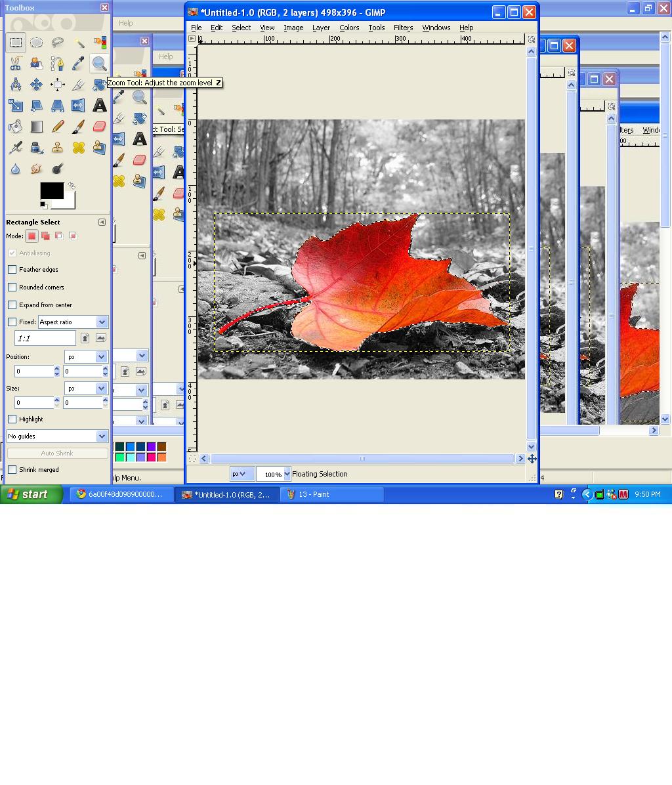Select the Scissors Select tool
Image resolution: width=672 pixels, height=785 pixels.
pyautogui.click(x=16, y=64)
